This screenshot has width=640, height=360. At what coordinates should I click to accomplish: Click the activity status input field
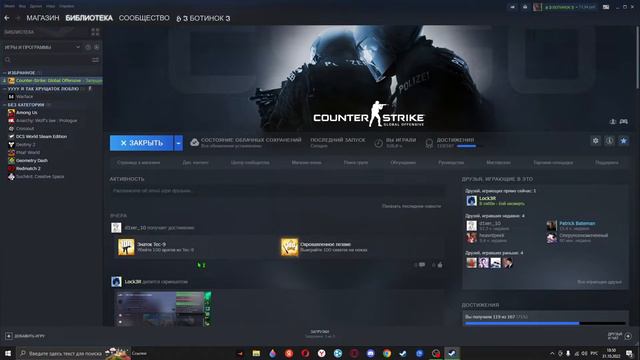click(x=278, y=191)
